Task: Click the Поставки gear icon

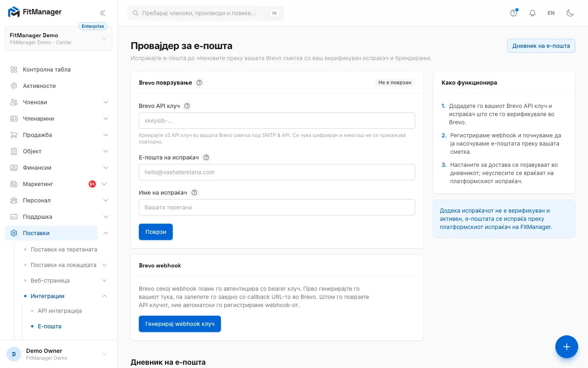Action: point(14,233)
